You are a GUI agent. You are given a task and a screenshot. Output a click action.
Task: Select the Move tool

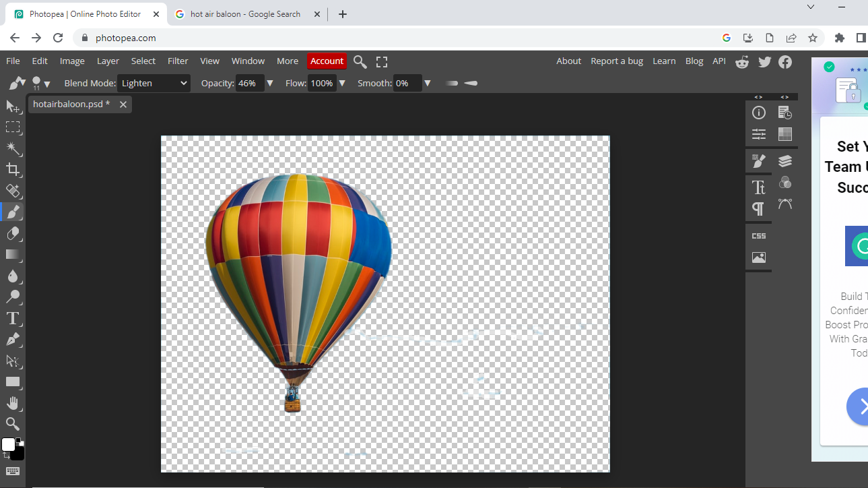point(13,106)
